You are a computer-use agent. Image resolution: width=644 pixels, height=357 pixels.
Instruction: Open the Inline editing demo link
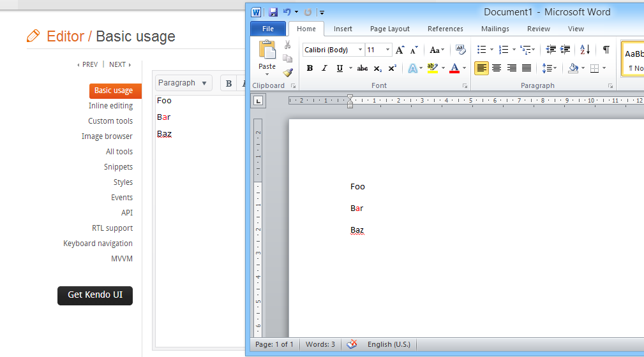110,106
